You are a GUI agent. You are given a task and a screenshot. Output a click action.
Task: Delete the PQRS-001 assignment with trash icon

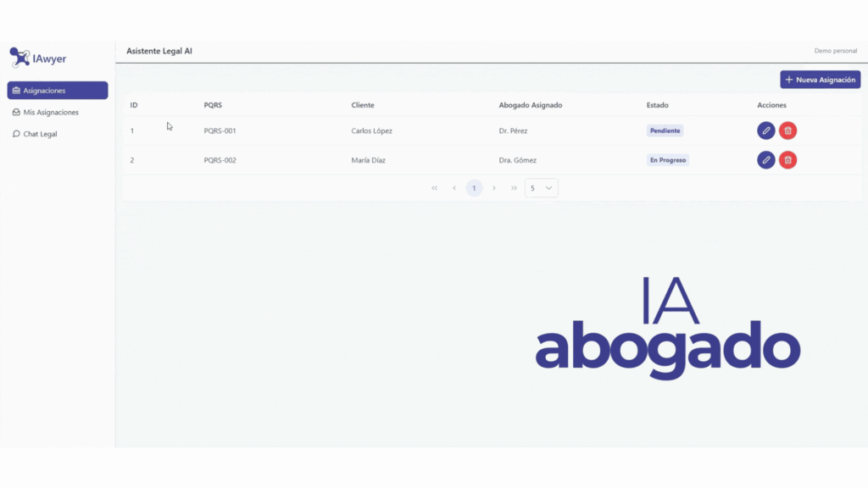tap(787, 130)
